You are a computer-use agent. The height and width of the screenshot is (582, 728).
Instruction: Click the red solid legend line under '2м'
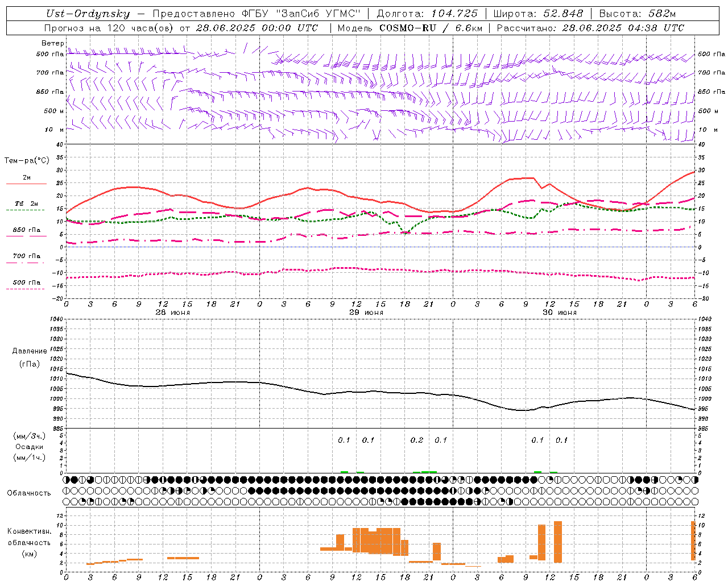(x=26, y=184)
